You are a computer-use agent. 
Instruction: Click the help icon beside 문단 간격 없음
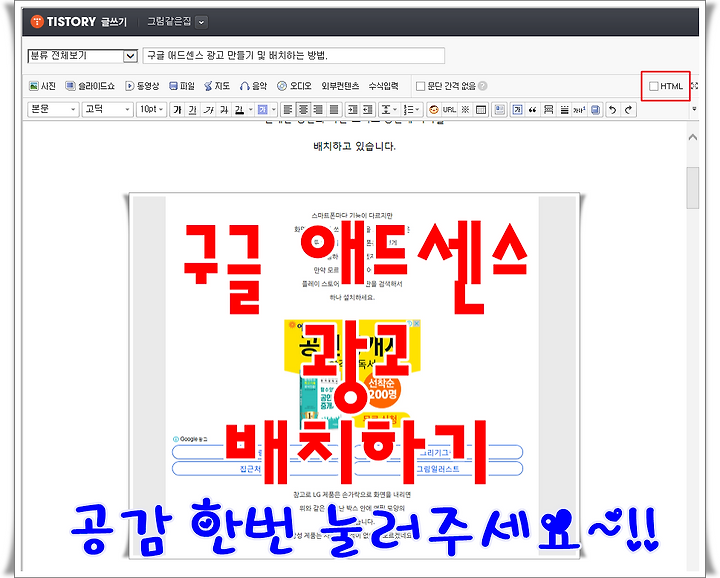(482, 86)
